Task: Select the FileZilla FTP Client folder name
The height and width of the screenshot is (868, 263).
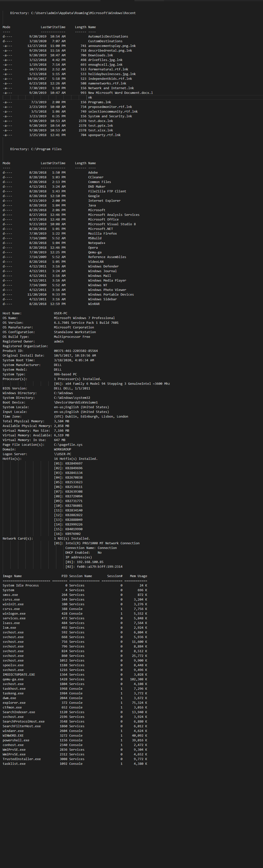Action: coord(107,191)
